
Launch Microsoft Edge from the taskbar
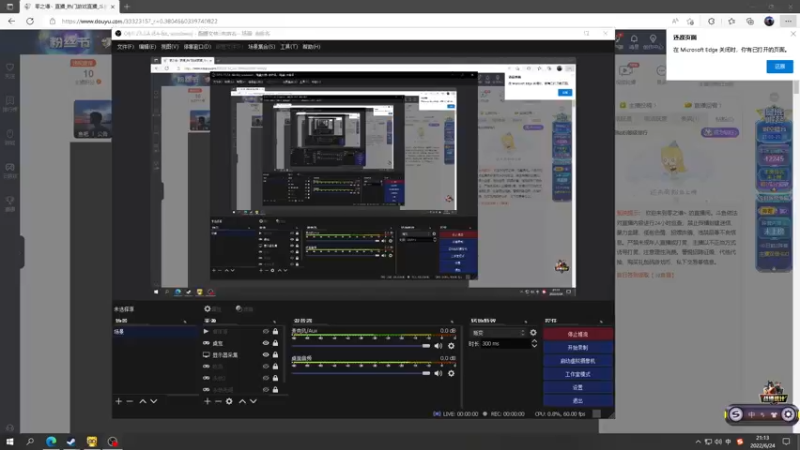coord(51,441)
